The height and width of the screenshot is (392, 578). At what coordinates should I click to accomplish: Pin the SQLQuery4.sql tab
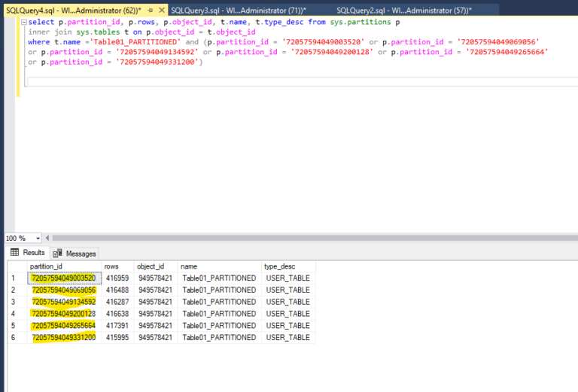[150, 11]
